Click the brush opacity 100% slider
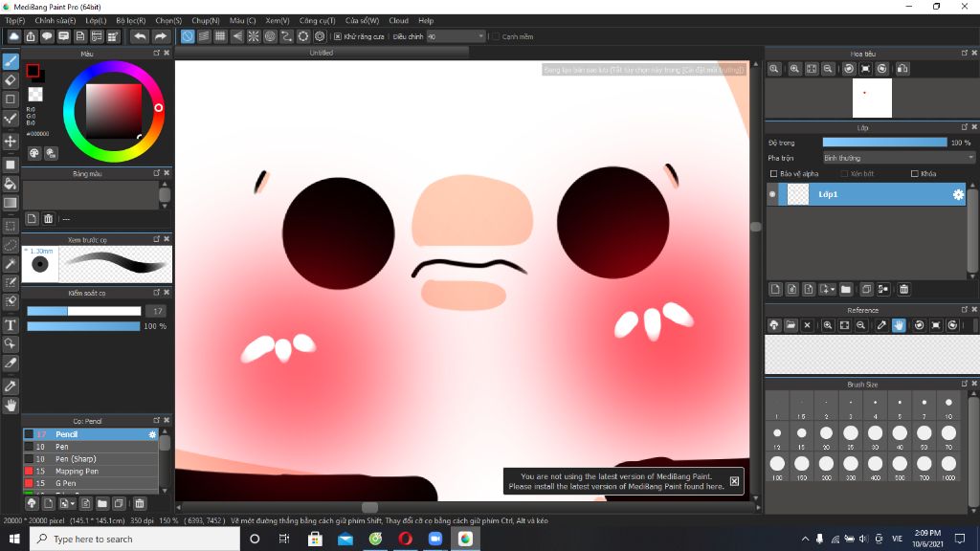 coord(84,326)
